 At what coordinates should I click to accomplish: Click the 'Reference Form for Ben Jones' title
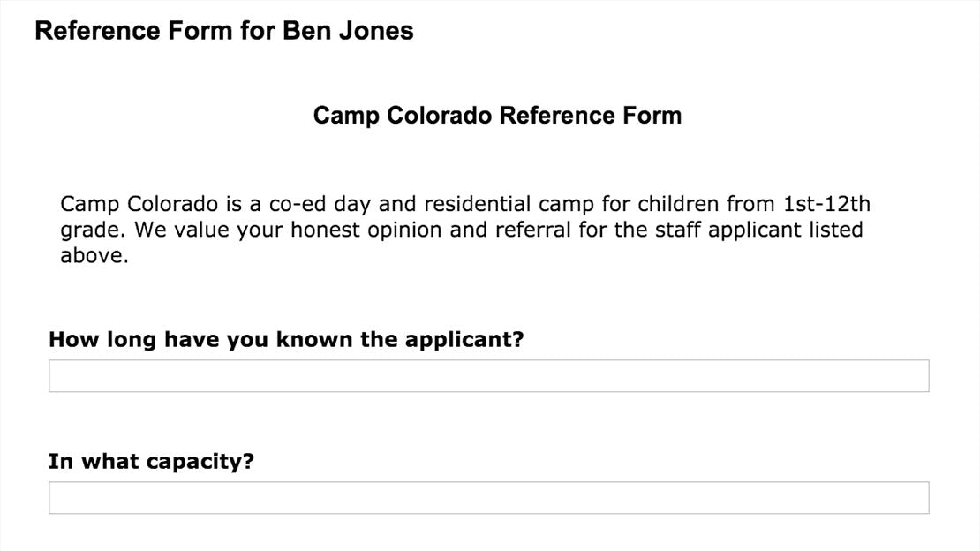pyautogui.click(x=223, y=31)
